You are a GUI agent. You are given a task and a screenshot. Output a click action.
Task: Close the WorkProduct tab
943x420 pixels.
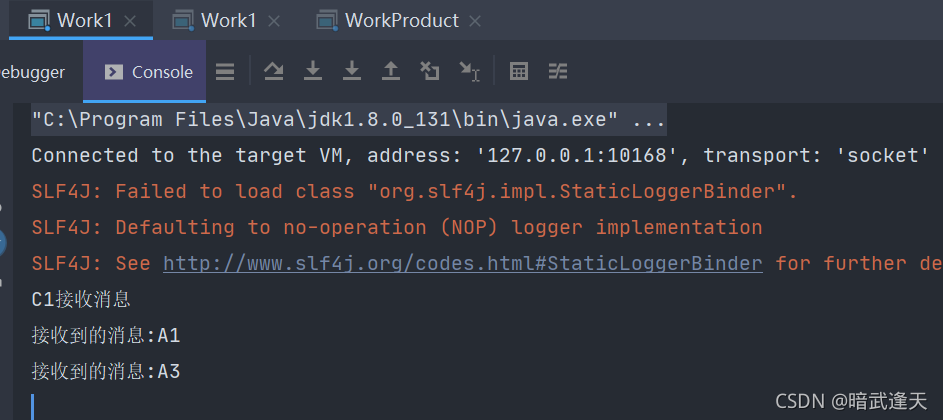(475, 21)
